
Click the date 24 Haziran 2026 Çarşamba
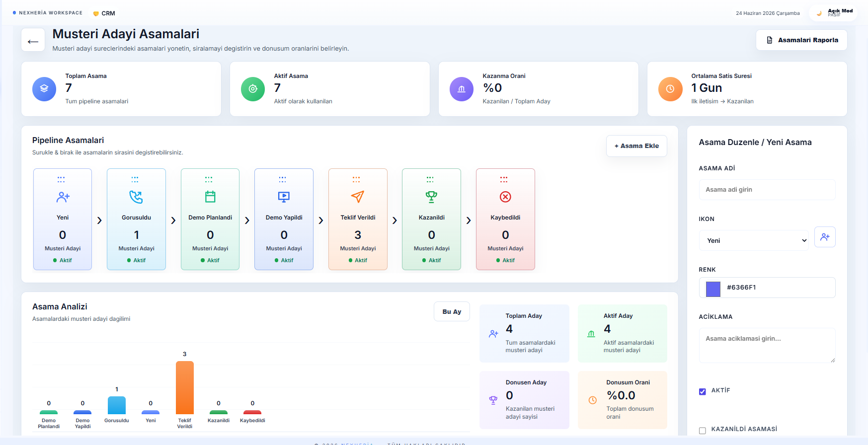point(768,13)
